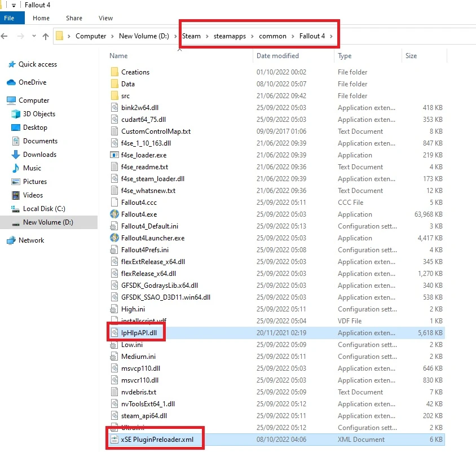Click the f4se_readme.txt file icon
476x452 pixels.
pos(114,167)
